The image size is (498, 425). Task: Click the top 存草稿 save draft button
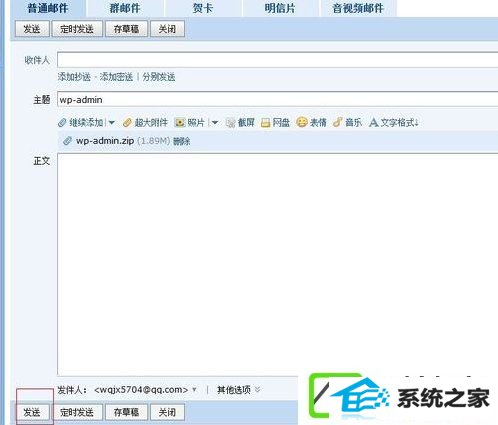pos(126,29)
